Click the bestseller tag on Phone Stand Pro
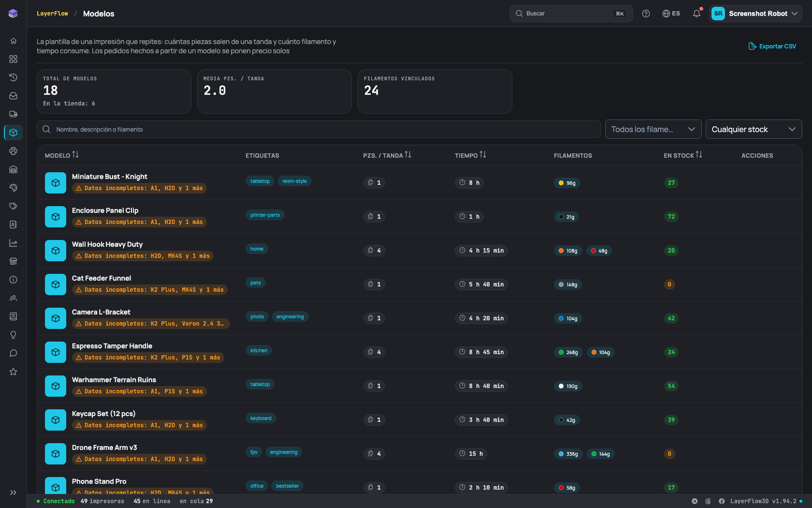 (x=287, y=486)
